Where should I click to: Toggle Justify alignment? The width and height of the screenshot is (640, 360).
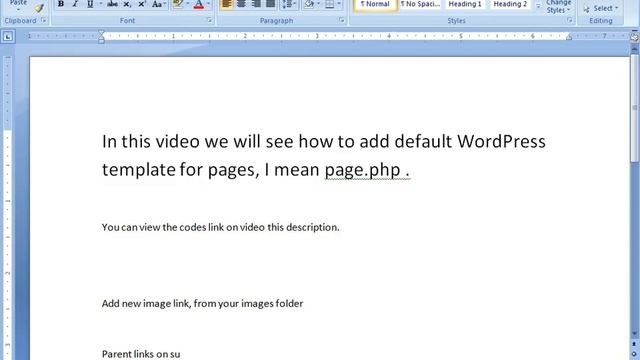pos(270,4)
